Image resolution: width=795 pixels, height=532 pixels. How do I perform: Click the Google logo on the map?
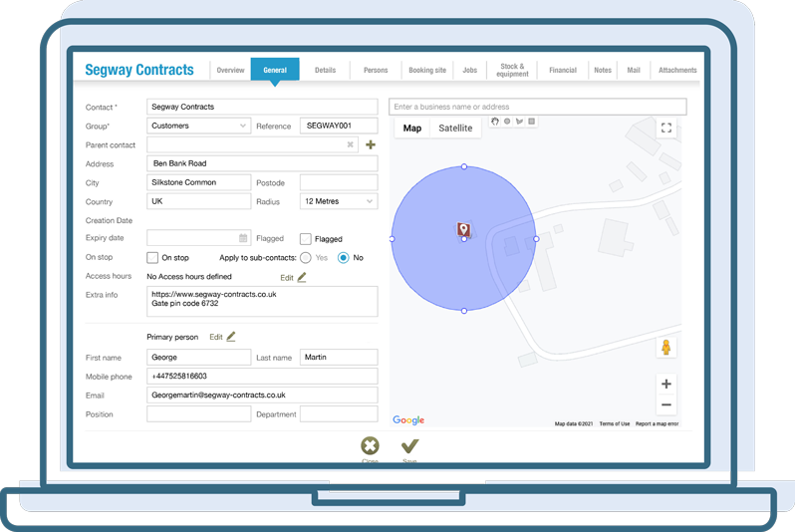point(408,419)
